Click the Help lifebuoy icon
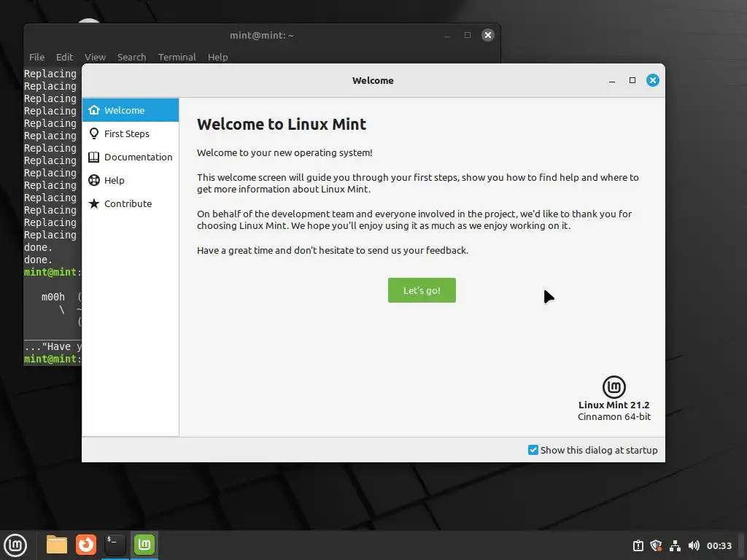The width and height of the screenshot is (747, 560). point(94,180)
